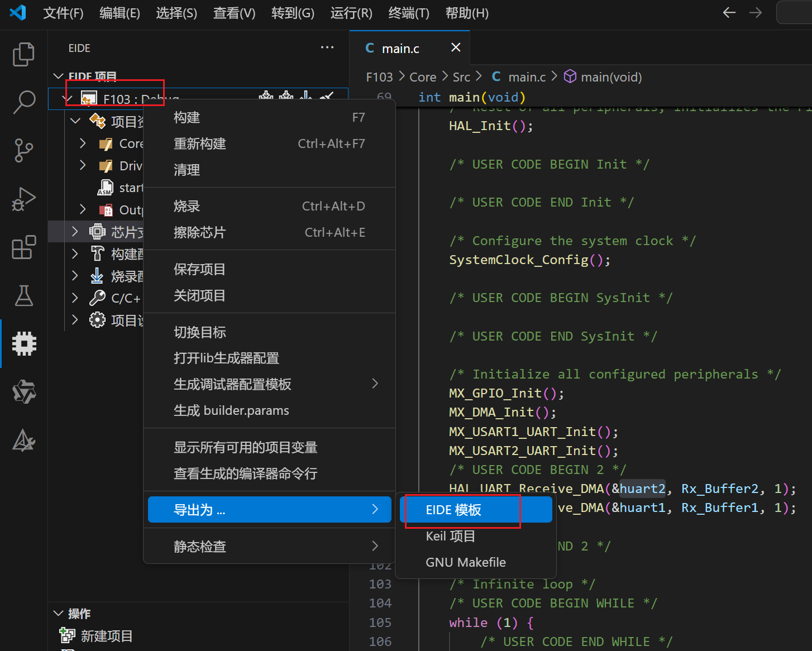Open the 运行(R) menu
The height and width of the screenshot is (651, 812).
[351, 13]
